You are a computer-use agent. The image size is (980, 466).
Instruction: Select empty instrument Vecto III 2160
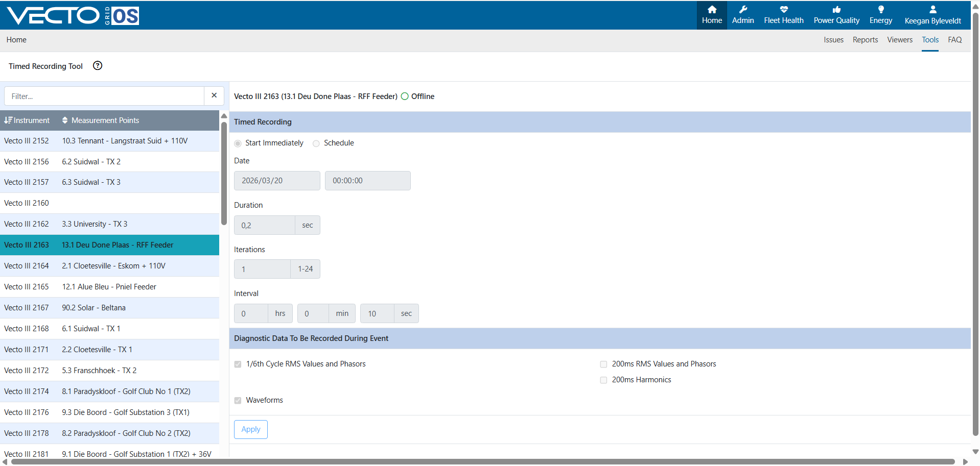point(109,203)
